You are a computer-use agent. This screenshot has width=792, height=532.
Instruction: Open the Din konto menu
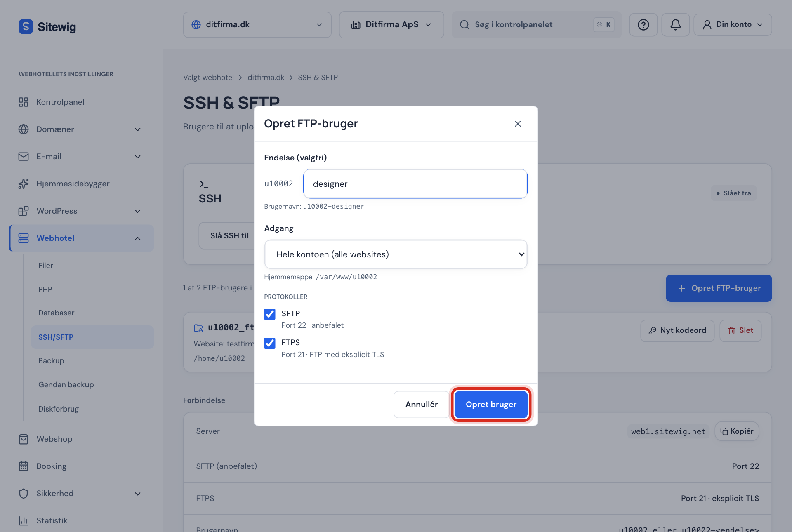point(733,25)
